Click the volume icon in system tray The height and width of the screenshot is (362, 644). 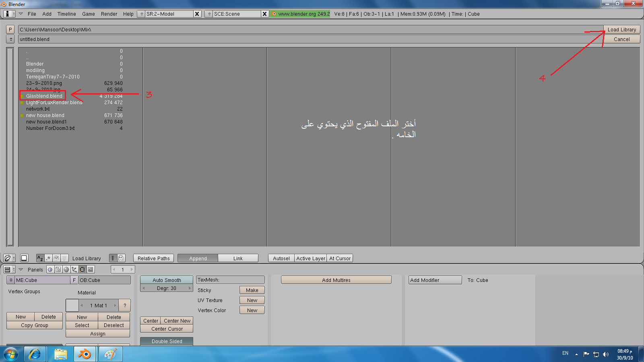click(606, 354)
